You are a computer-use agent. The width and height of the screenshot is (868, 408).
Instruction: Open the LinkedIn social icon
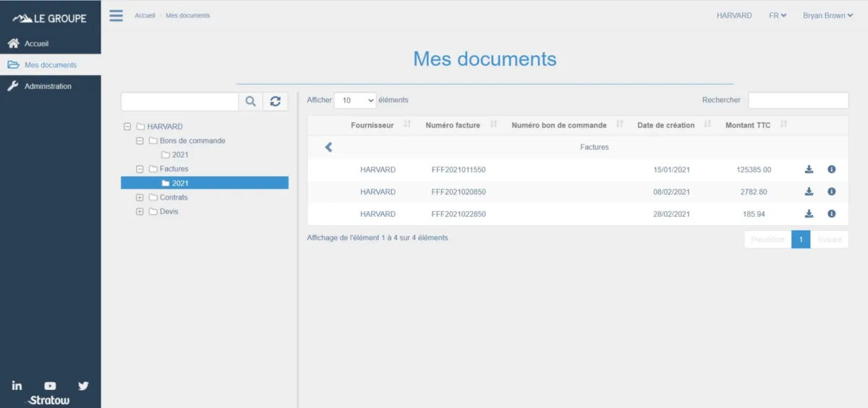[17, 386]
